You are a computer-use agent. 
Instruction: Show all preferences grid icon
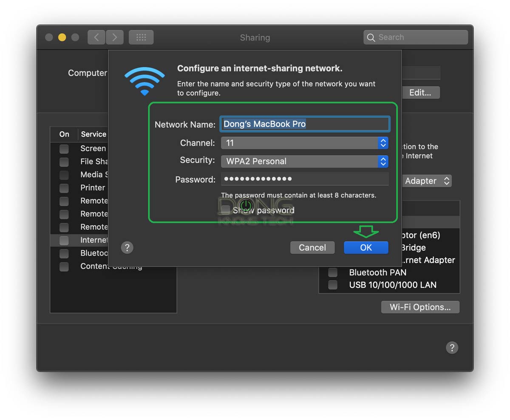coord(141,37)
